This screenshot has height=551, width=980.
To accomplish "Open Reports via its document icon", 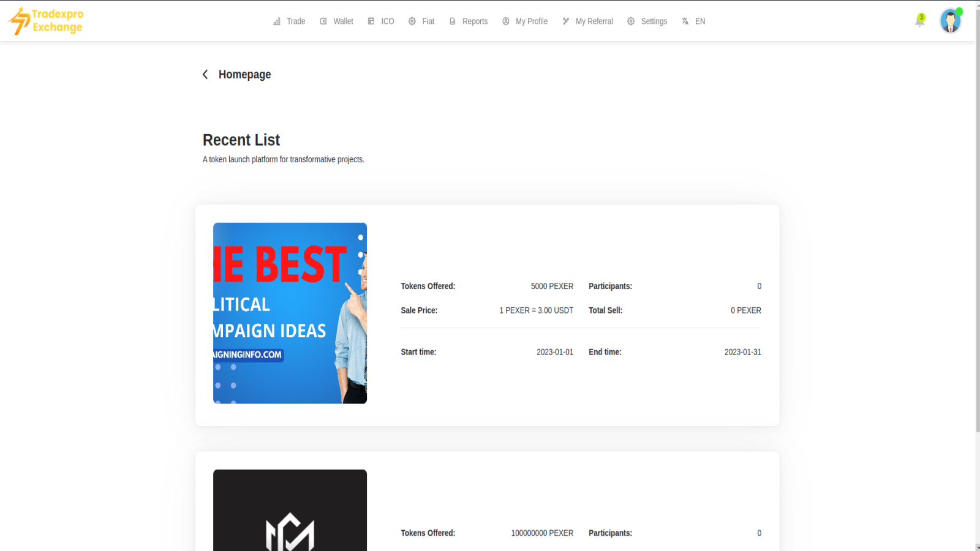I will [x=453, y=21].
